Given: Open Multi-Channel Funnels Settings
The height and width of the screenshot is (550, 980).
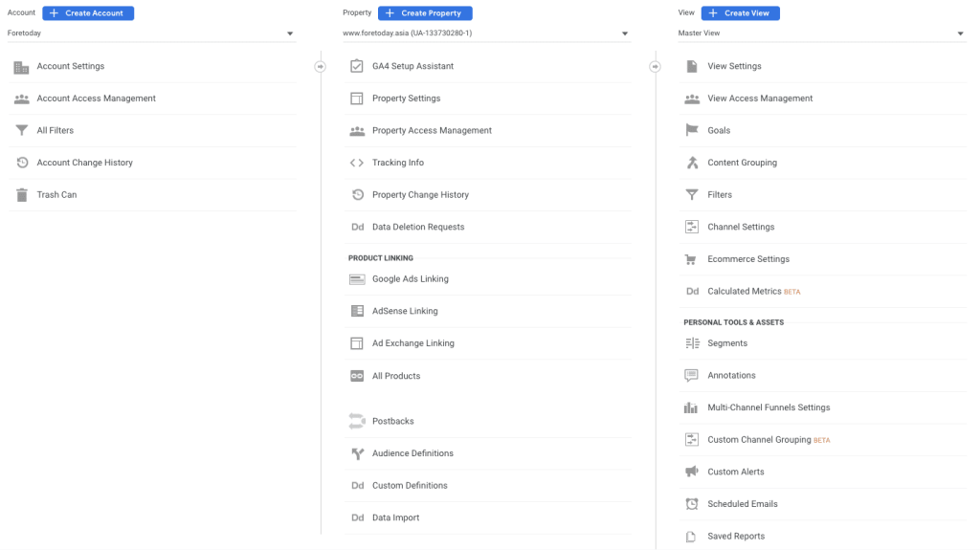Looking at the screenshot, I should coord(768,407).
